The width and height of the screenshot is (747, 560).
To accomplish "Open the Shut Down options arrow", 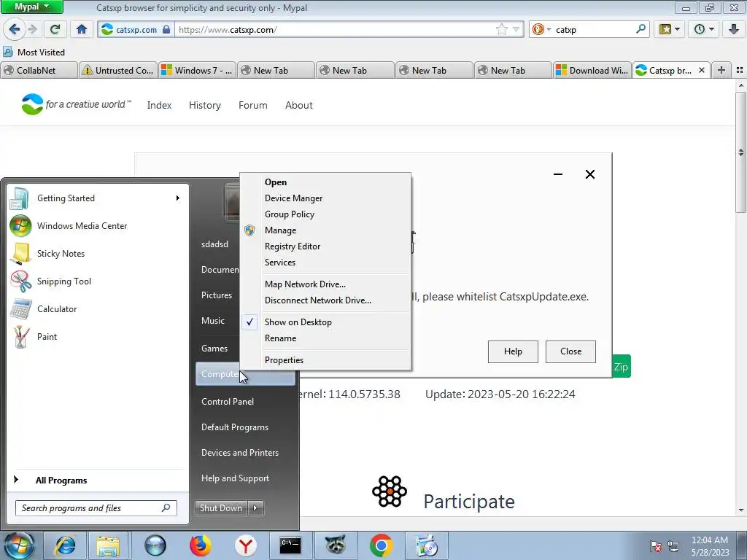I will click(256, 508).
